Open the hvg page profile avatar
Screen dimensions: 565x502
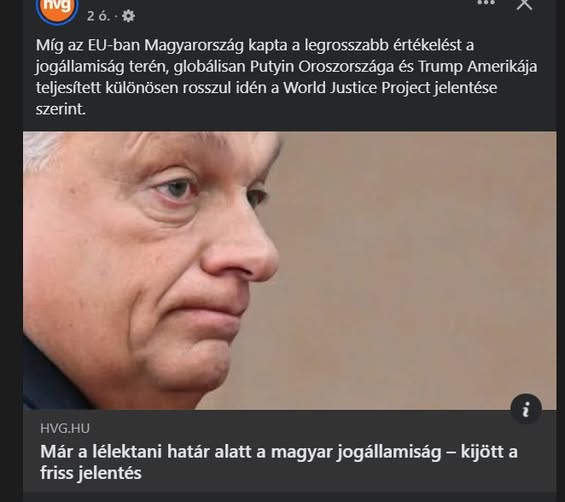point(57,9)
